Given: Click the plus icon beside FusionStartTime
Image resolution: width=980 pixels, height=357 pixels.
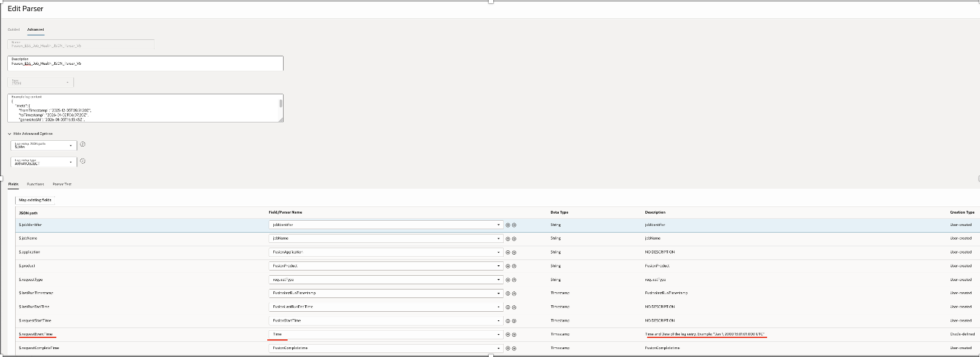Looking at the screenshot, I should (x=508, y=320).
